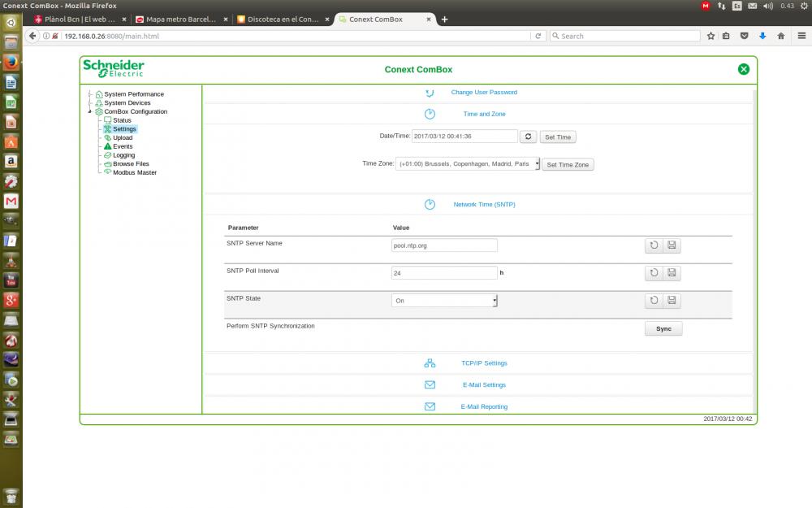
Task: Expand the E-Mail Reporting section
Action: pyautogui.click(x=484, y=407)
